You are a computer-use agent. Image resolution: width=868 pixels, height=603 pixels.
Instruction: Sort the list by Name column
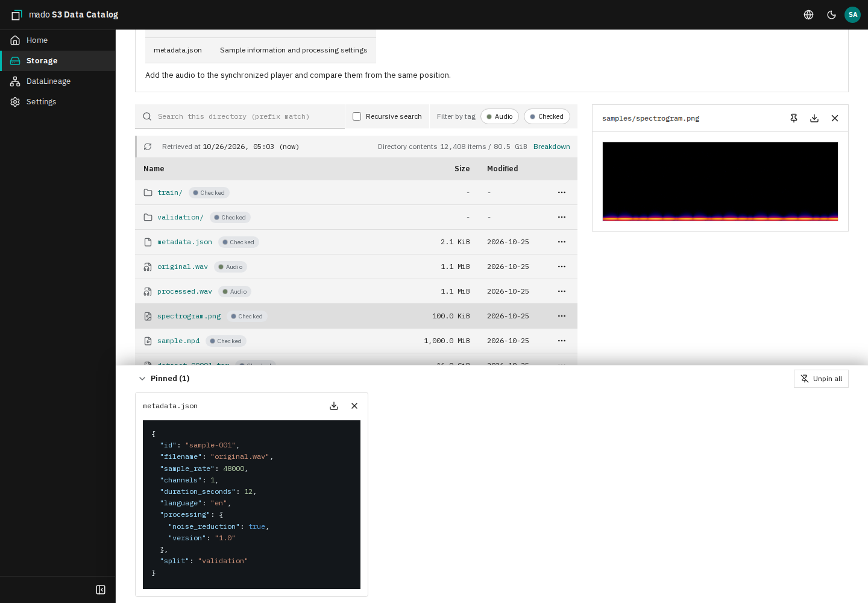coord(154,169)
